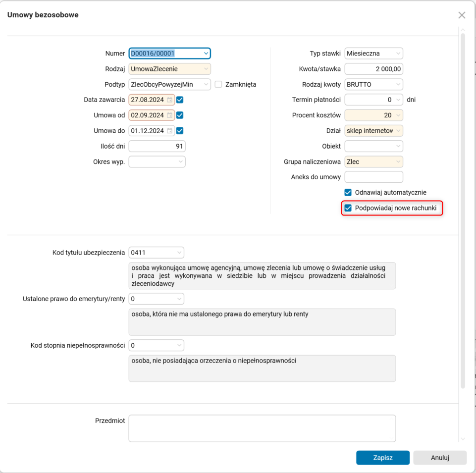
Task: Open the Rodzaj kwoty BRUTTO dropdown
Action: point(398,85)
